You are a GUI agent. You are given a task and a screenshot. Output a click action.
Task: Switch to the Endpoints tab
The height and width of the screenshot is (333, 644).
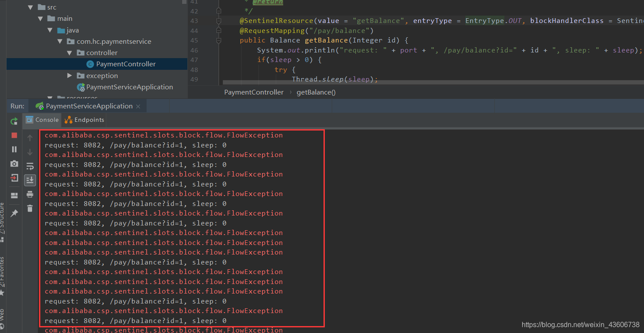coord(85,120)
